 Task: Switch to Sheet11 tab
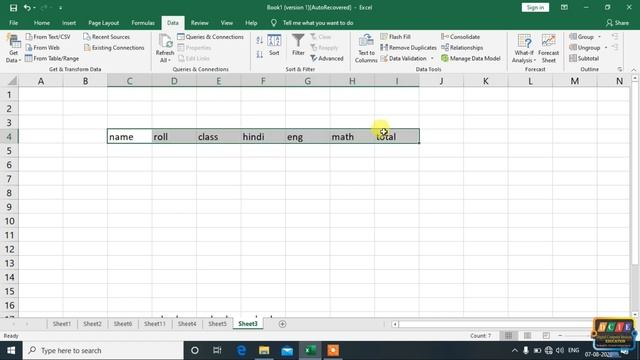(x=155, y=324)
